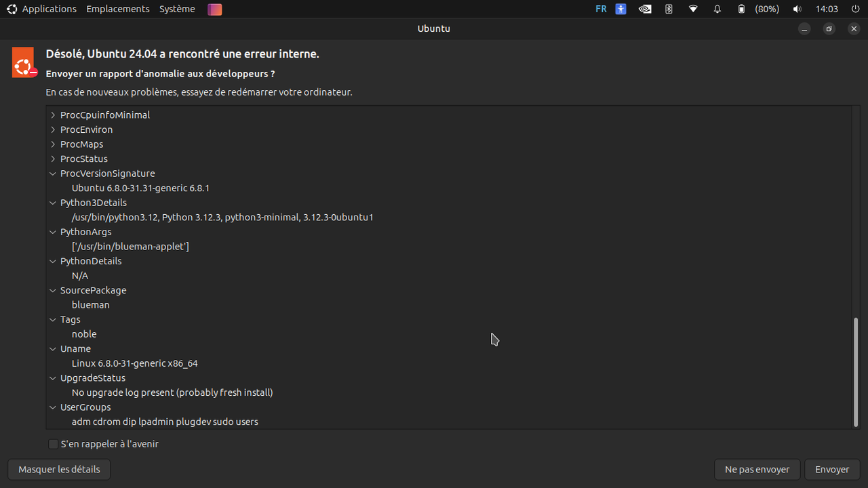Screen dimensions: 868x488
Task: Collapse the Uname row
Action: point(53,348)
